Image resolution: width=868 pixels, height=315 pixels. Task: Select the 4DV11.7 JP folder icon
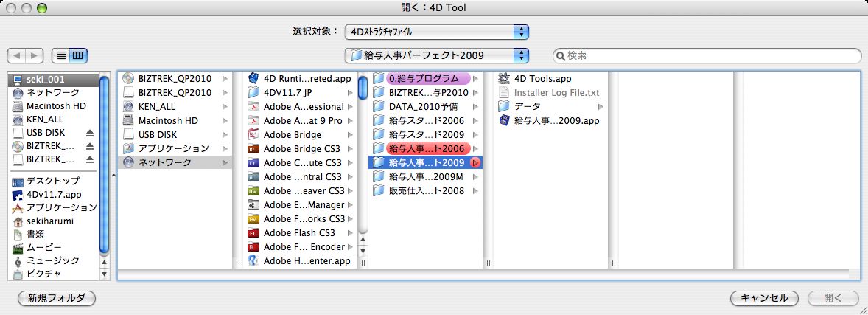click(x=253, y=92)
